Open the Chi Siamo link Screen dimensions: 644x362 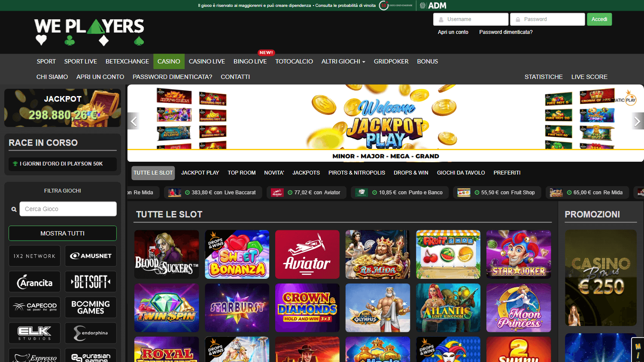[x=52, y=77]
